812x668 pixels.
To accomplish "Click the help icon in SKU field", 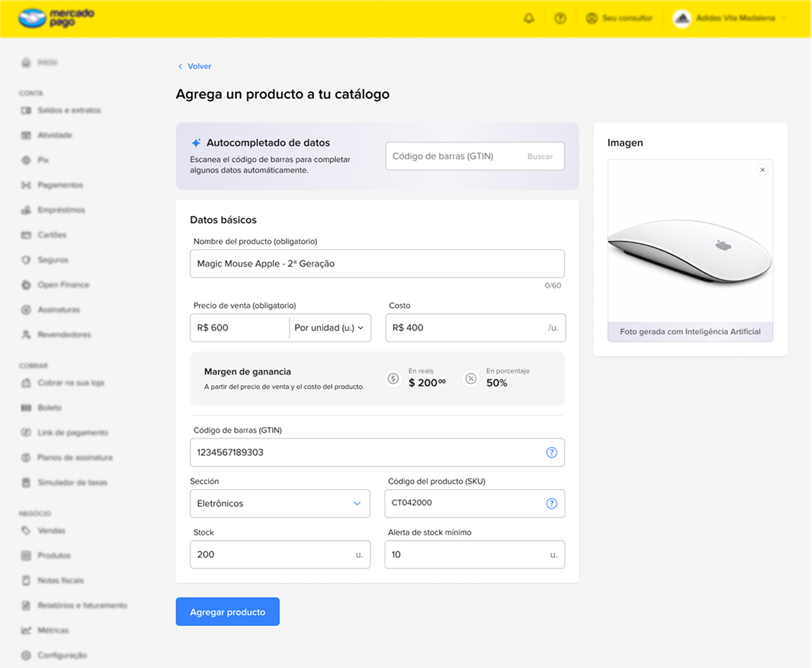I will pos(551,503).
